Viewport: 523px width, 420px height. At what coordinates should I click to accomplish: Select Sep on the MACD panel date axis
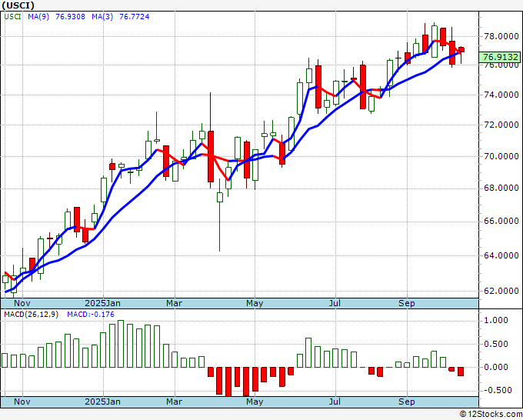407,402
